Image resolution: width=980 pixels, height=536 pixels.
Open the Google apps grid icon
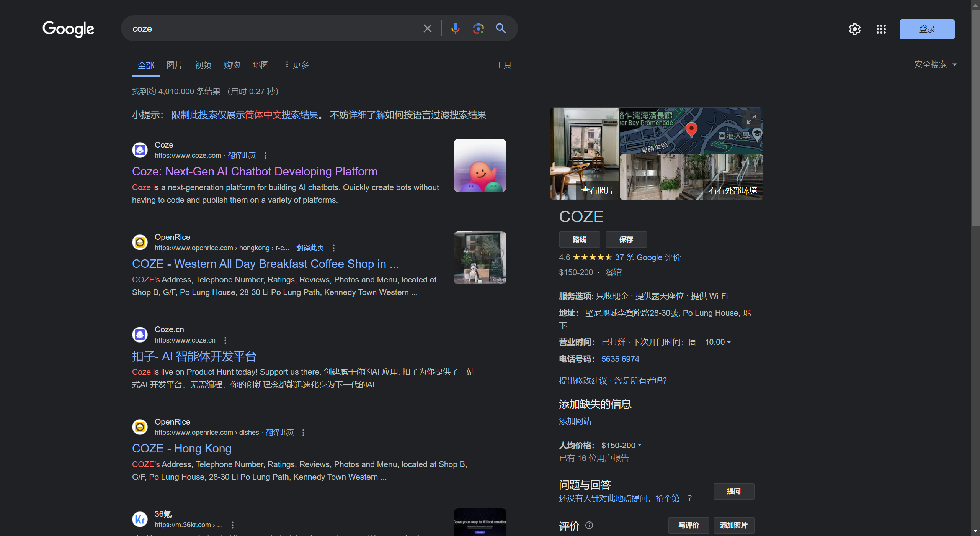(881, 29)
